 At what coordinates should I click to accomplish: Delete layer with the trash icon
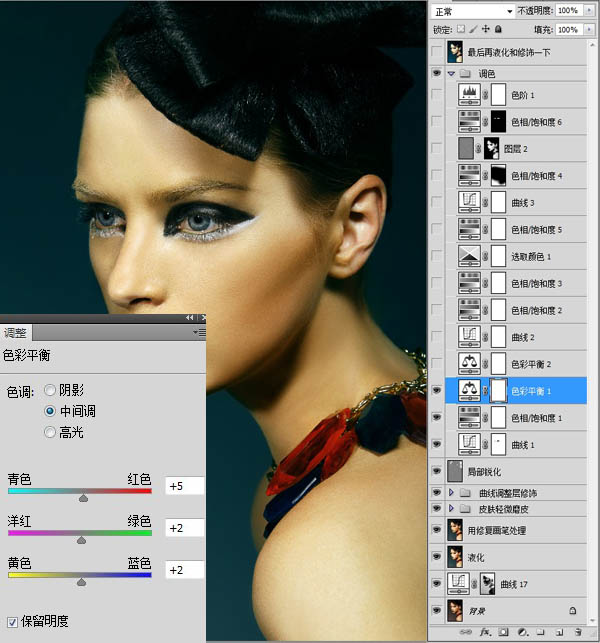click(x=578, y=632)
